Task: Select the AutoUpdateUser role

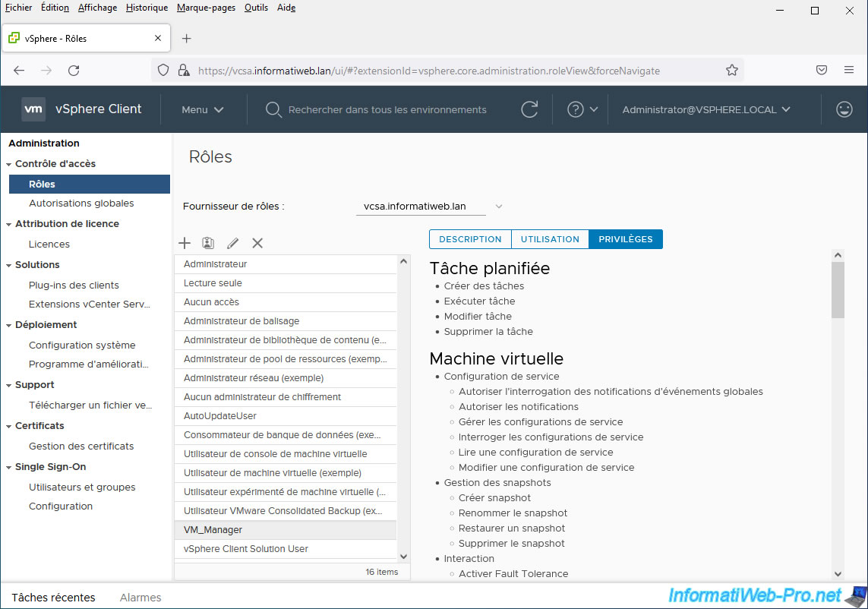Action: (286, 416)
